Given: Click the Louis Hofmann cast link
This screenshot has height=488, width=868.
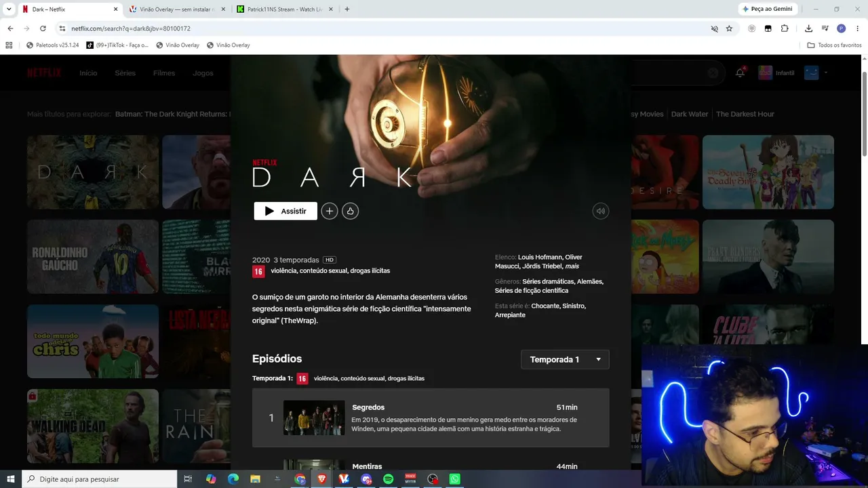Looking at the screenshot, I should (x=540, y=257).
